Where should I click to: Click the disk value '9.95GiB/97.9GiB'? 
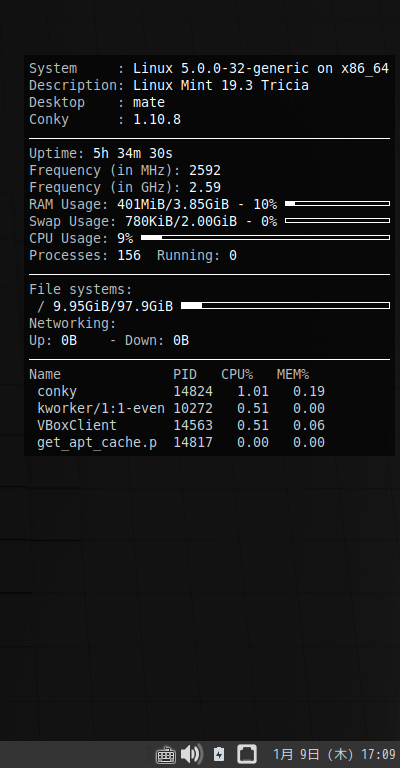pyautogui.click(x=113, y=307)
